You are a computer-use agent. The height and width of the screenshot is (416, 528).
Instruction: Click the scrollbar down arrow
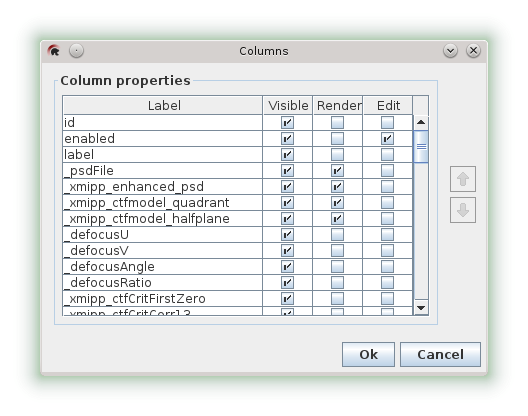click(x=421, y=307)
